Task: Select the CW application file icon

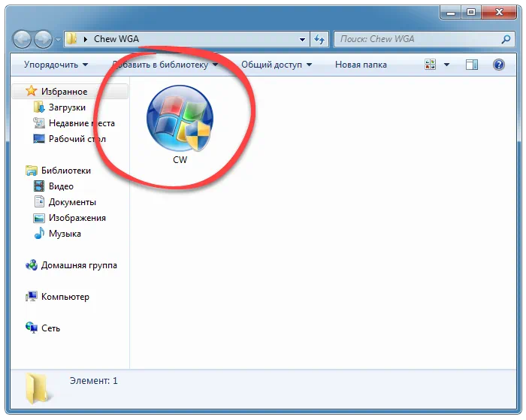Action: [180, 118]
